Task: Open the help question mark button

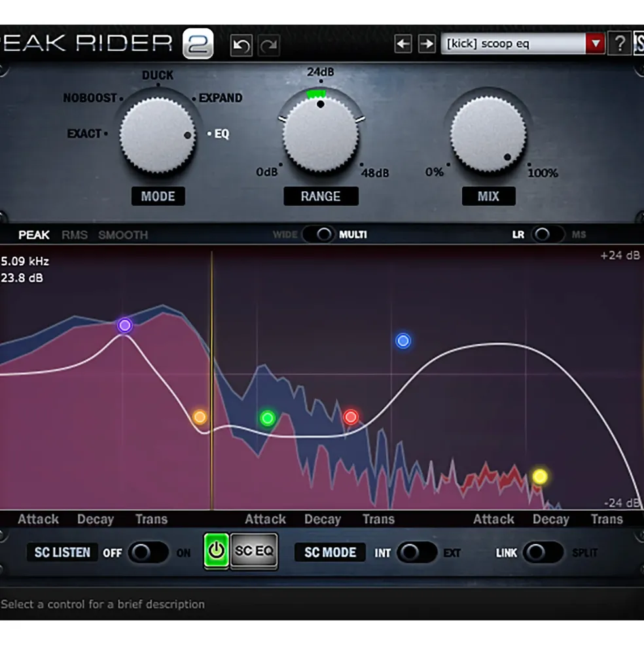Action: pyautogui.click(x=620, y=43)
